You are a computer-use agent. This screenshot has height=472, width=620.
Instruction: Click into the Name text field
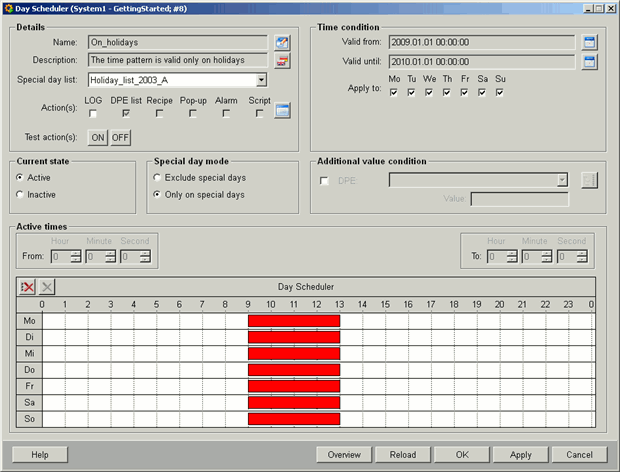pyautogui.click(x=177, y=43)
